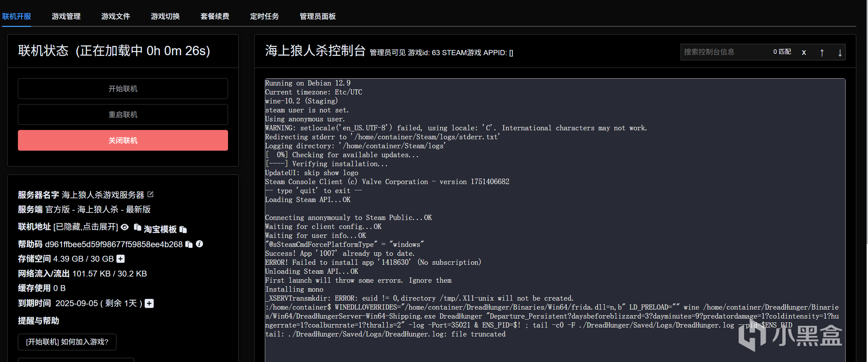Clear console search with X
This screenshot has height=362, width=868.
coord(804,52)
